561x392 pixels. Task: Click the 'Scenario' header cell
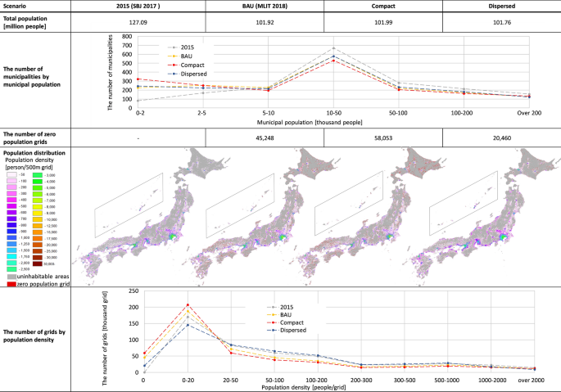click(15, 6)
